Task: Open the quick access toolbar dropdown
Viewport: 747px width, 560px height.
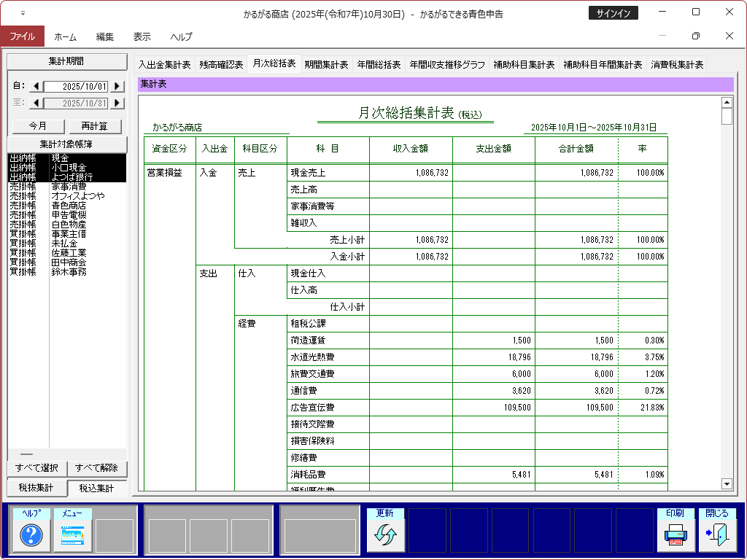Action: pyautogui.click(x=23, y=13)
